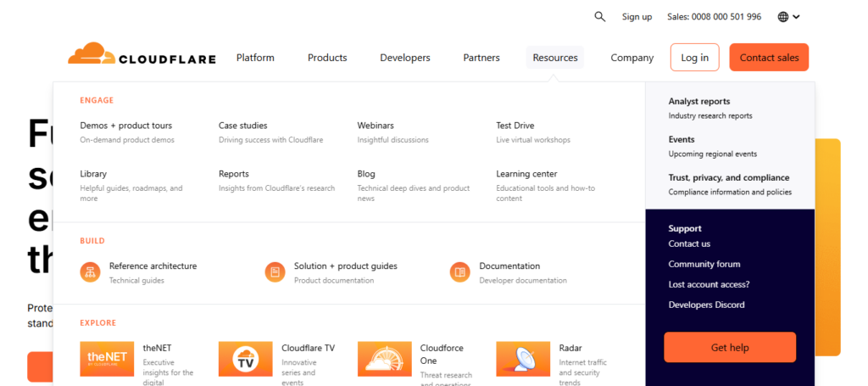Click the Sign up link
868x386 pixels.
(x=637, y=17)
